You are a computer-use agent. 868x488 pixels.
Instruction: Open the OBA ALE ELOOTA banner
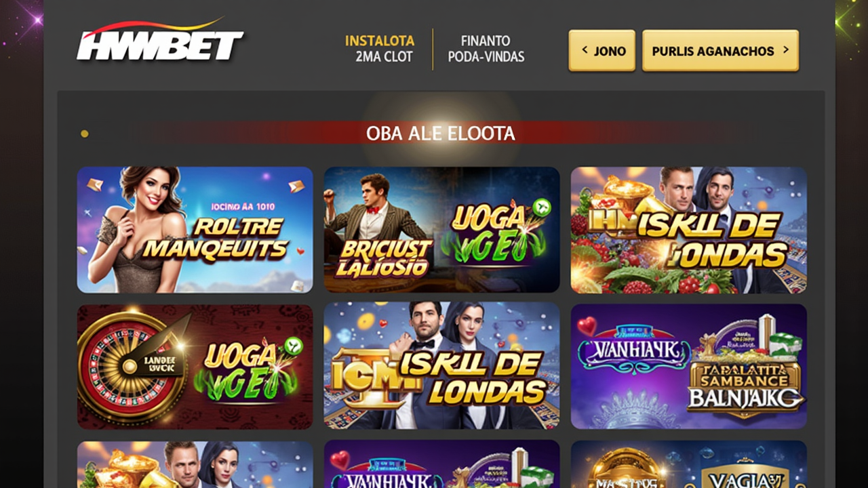pyautogui.click(x=441, y=133)
